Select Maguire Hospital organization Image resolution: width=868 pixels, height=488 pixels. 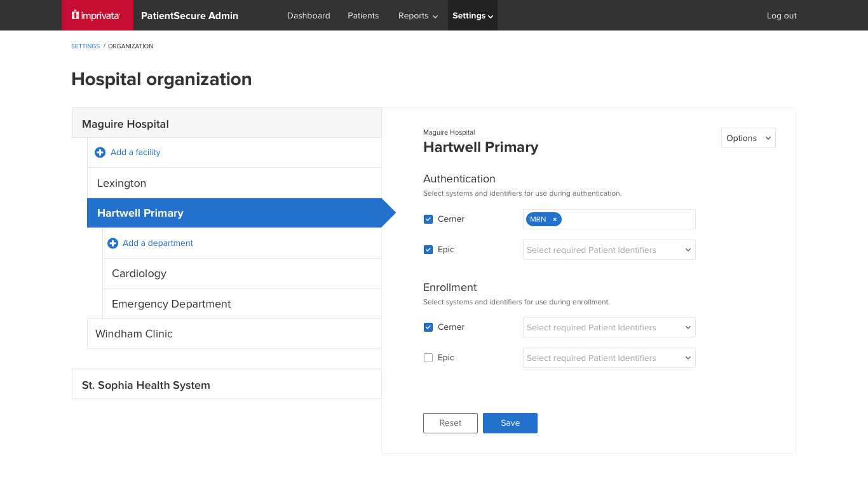pyautogui.click(x=227, y=123)
